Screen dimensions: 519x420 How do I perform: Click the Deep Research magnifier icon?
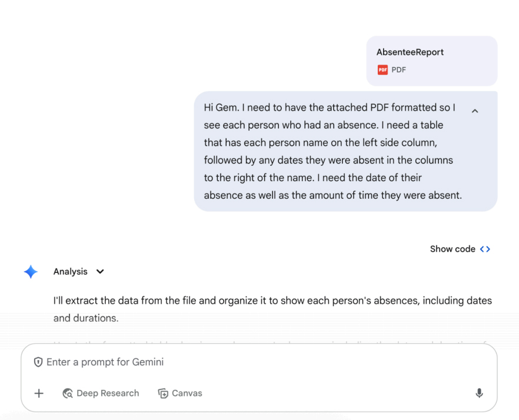click(x=68, y=393)
